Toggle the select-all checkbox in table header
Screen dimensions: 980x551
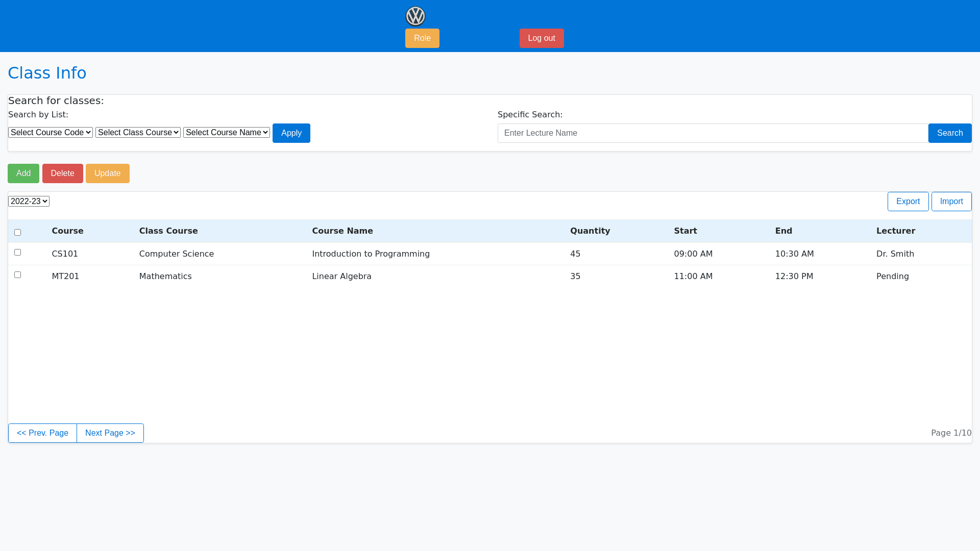[x=17, y=232]
